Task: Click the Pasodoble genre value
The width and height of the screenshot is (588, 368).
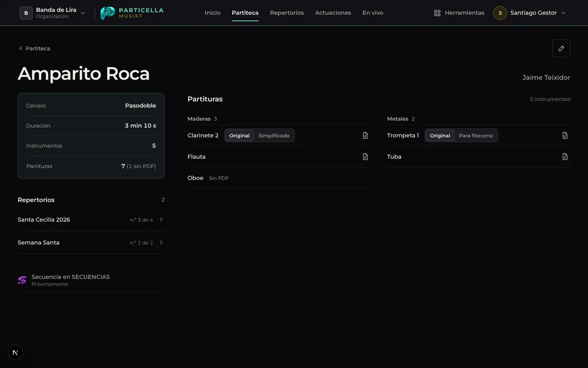Action: [x=141, y=105]
